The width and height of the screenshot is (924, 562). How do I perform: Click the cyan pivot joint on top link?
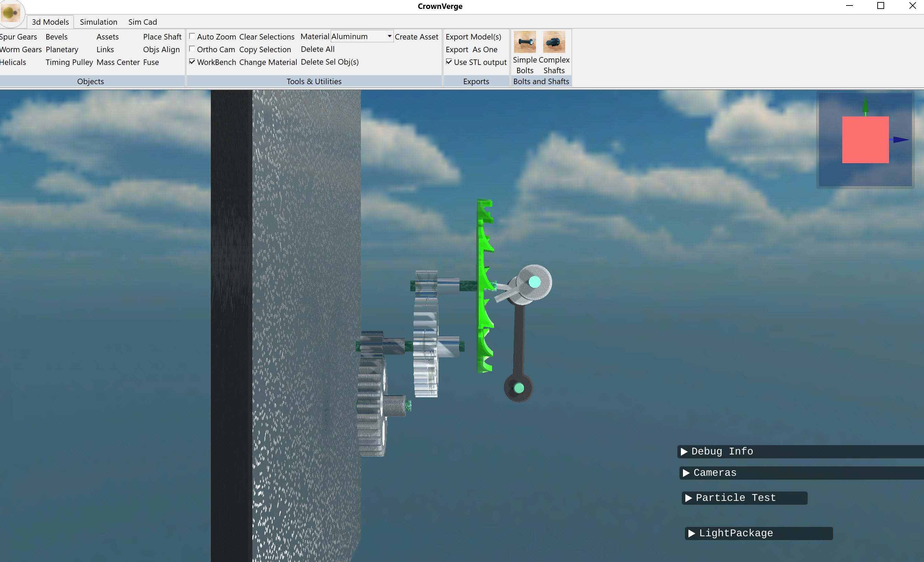pyautogui.click(x=534, y=282)
